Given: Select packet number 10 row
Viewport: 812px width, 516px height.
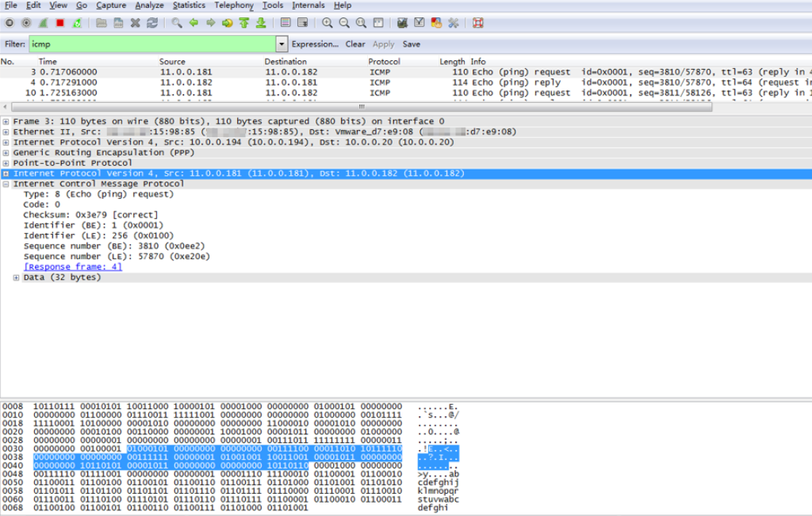Looking at the screenshot, I should click(406, 93).
